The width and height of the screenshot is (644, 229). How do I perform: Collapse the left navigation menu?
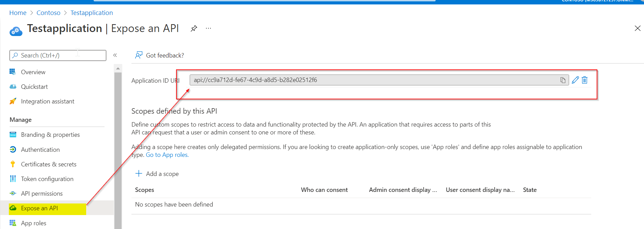(x=115, y=55)
